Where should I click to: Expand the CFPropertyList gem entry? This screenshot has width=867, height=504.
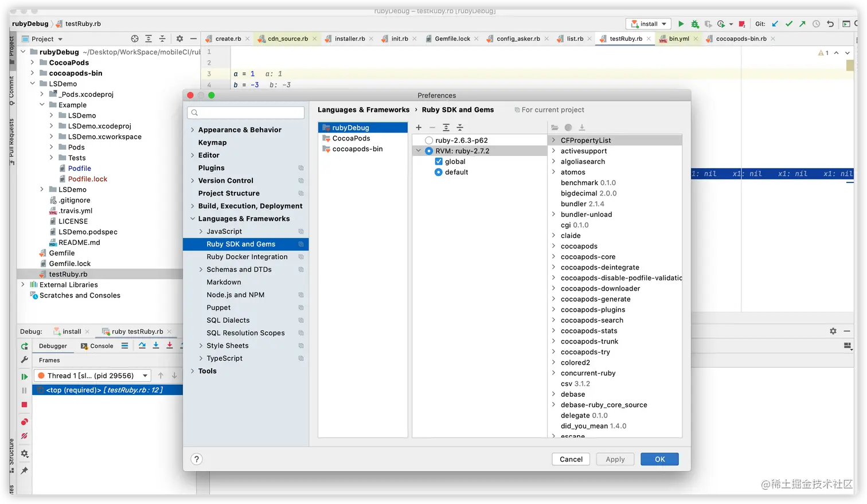coord(554,140)
